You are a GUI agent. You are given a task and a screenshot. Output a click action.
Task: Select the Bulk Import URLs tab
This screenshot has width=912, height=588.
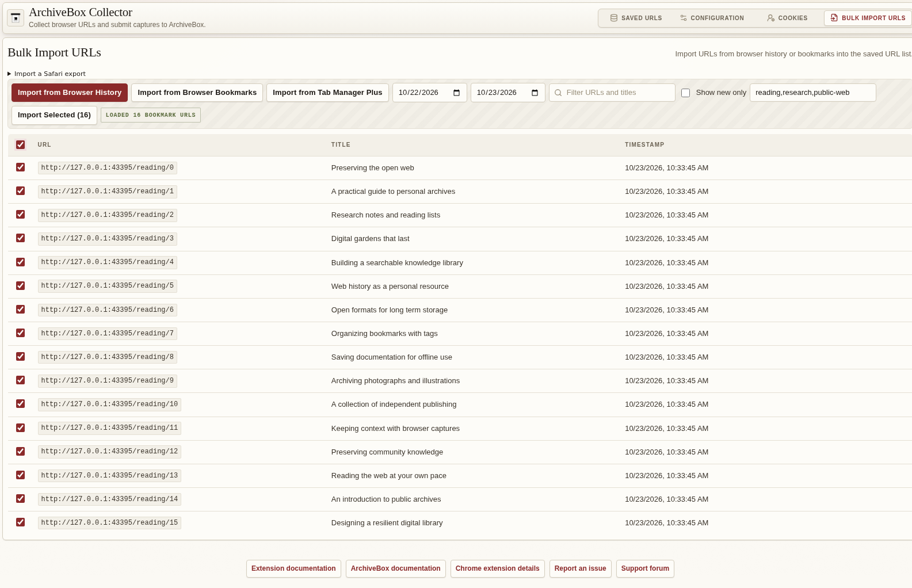tap(868, 18)
